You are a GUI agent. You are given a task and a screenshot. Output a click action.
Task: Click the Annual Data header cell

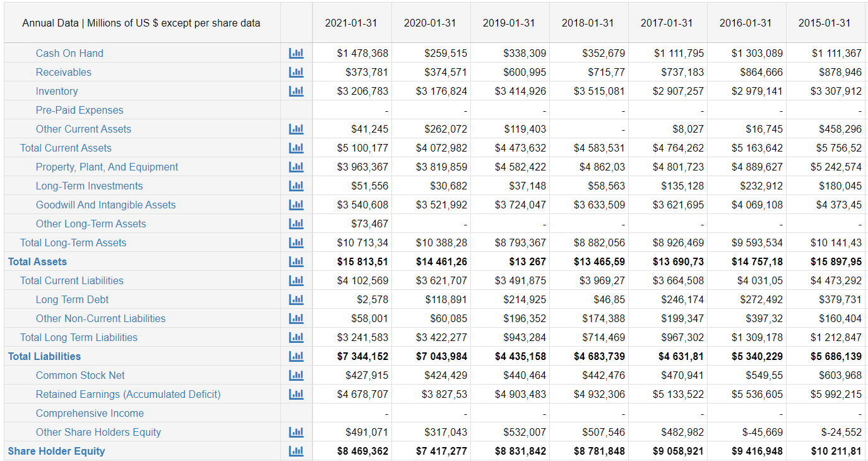(x=141, y=23)
